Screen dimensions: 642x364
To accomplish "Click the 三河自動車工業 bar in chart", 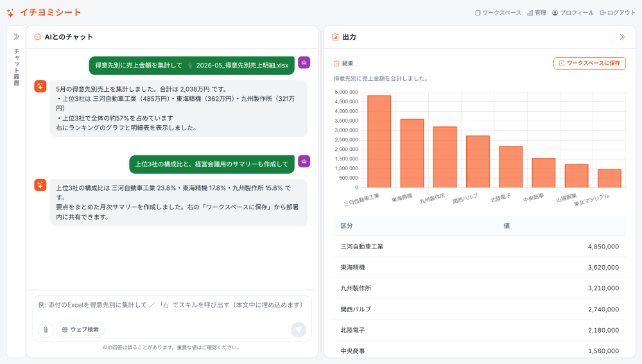I will [x=379, y=142].
